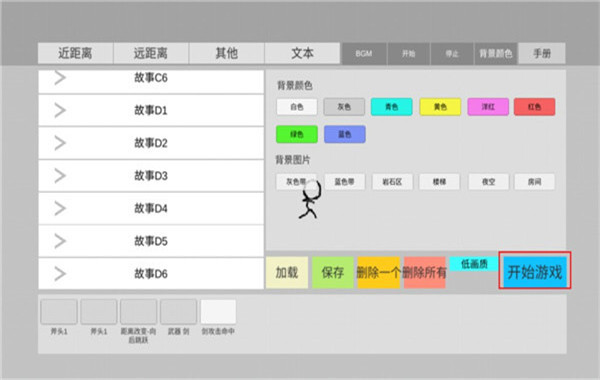Viewport: 600px width, 380px height.
Task: Set background image to 蓝色带
Action: [345, 182]
